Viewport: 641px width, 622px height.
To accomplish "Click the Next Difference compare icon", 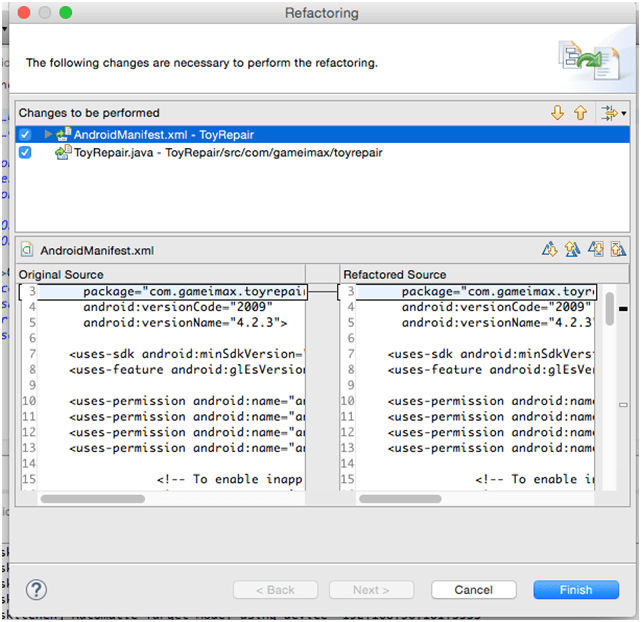I will pos(549,250).
